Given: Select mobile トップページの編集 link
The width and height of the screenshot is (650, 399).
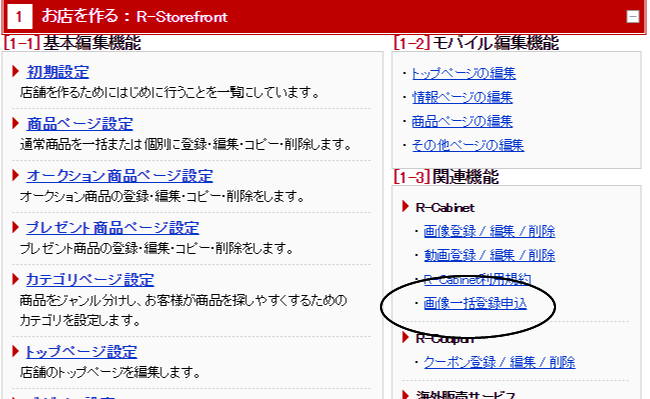Looking at the screenshot, I should point(463,73).
